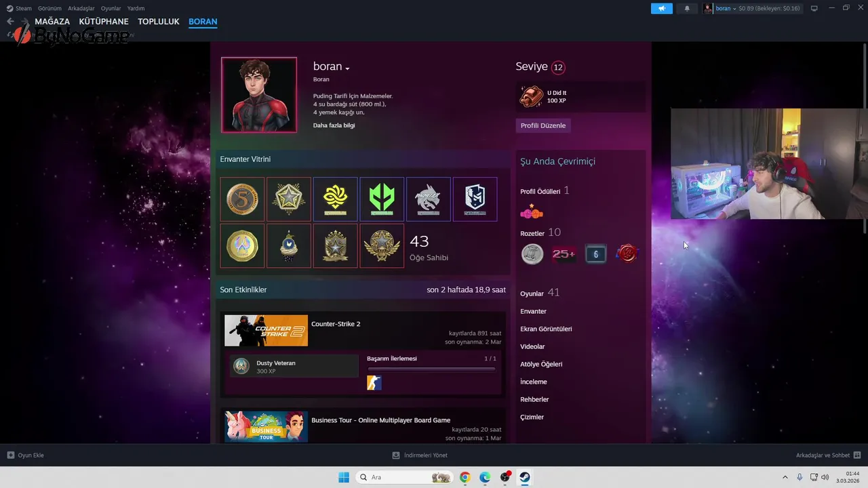Open the blue medal with checkered ribbon
The height and width of the screenshot is (488, 868).
(x=289, y=245)
